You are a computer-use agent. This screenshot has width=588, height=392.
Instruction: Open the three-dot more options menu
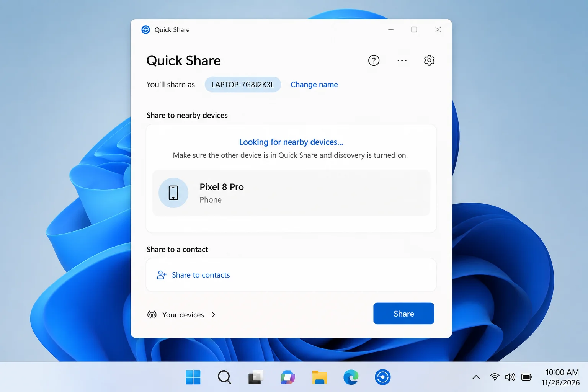402,60
